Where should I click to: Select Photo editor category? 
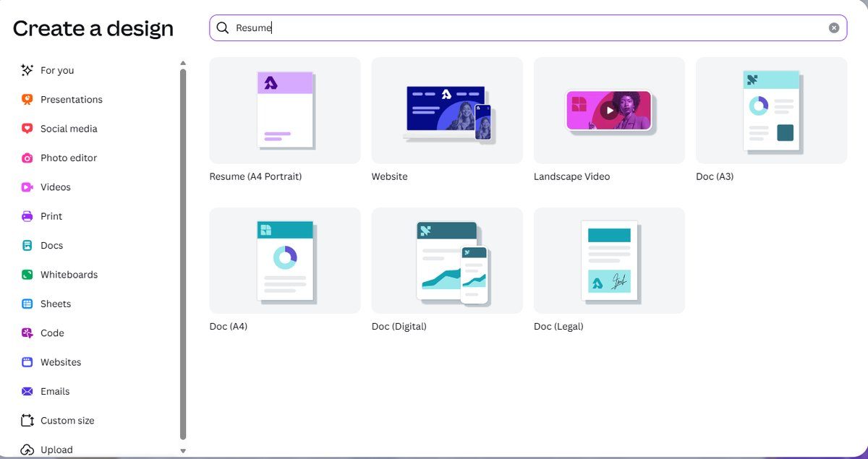pyautogui.click(x=69, y=158)
